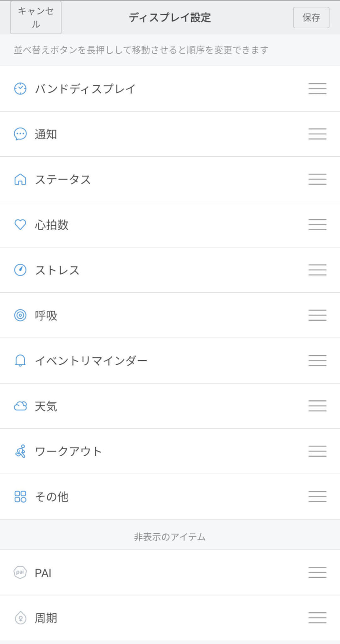Tap the ワークアウト runner icon

[x=20, y=451]
